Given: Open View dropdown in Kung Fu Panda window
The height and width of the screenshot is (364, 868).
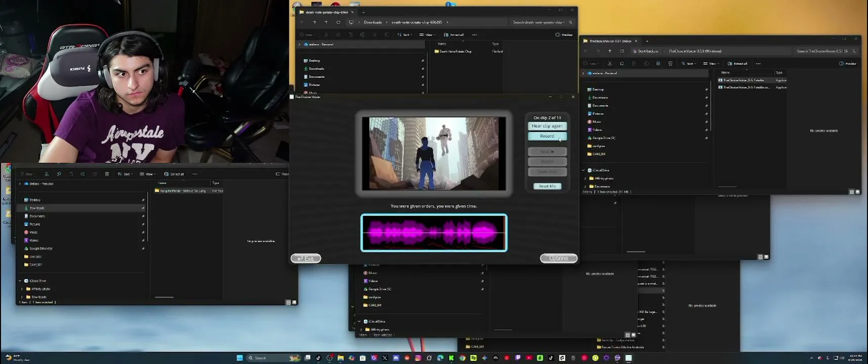Looking at the screenshot, I should point(148,174).
